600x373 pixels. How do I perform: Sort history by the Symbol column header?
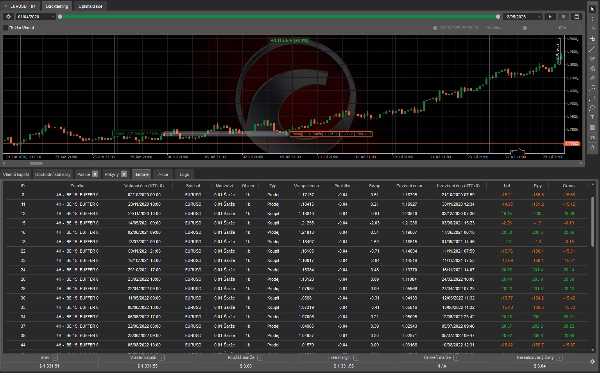coord(193,186)
